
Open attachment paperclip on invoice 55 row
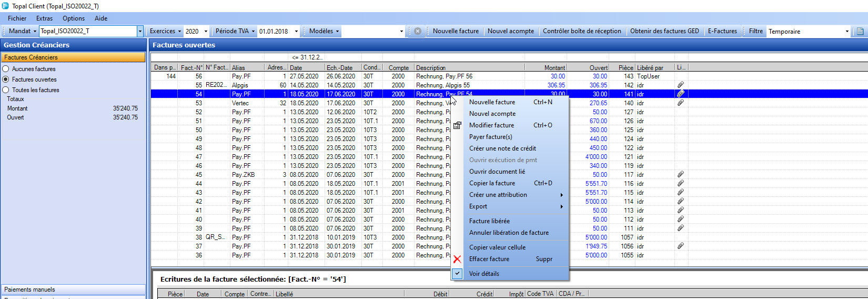click(680, 85)
